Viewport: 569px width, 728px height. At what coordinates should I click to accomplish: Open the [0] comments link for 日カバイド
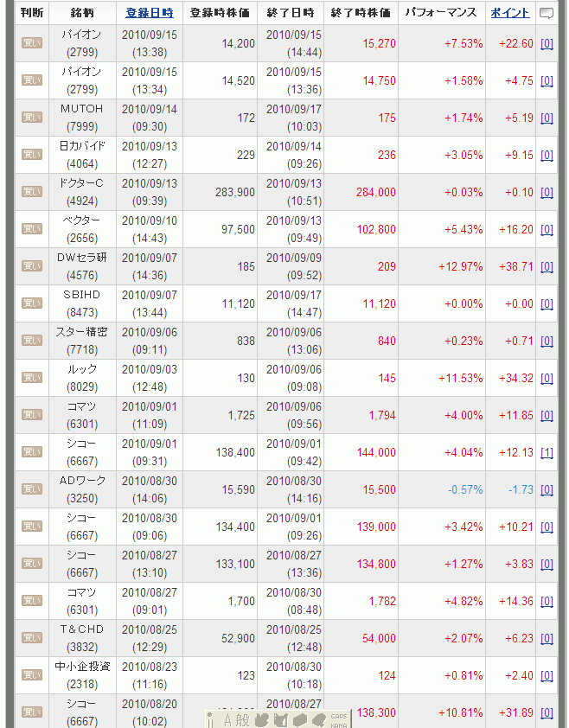coord(547,155)
